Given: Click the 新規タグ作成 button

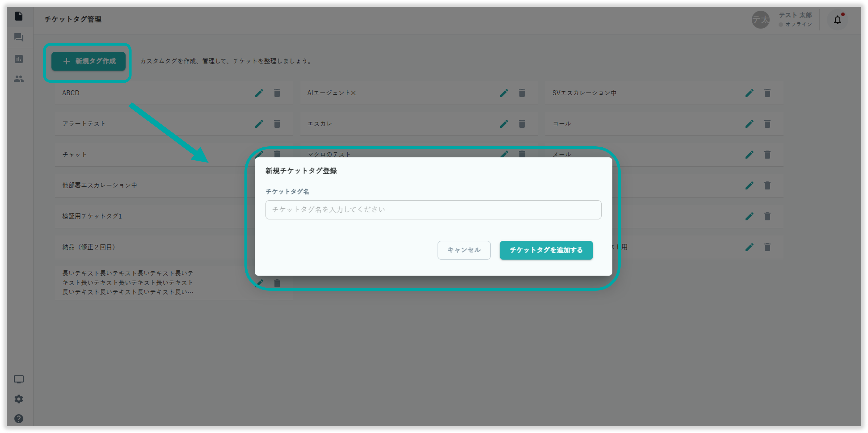Looking at the screenshot, I should (x=88, y=61).
